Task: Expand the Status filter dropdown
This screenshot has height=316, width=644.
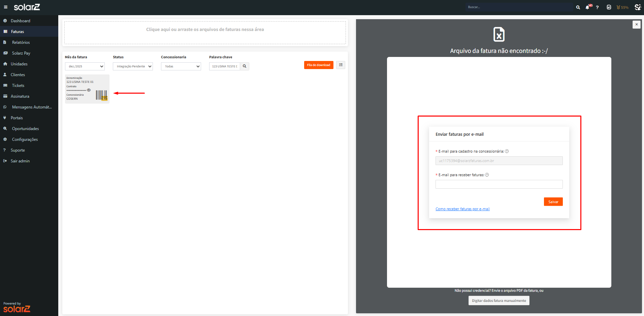Action: 133,66
